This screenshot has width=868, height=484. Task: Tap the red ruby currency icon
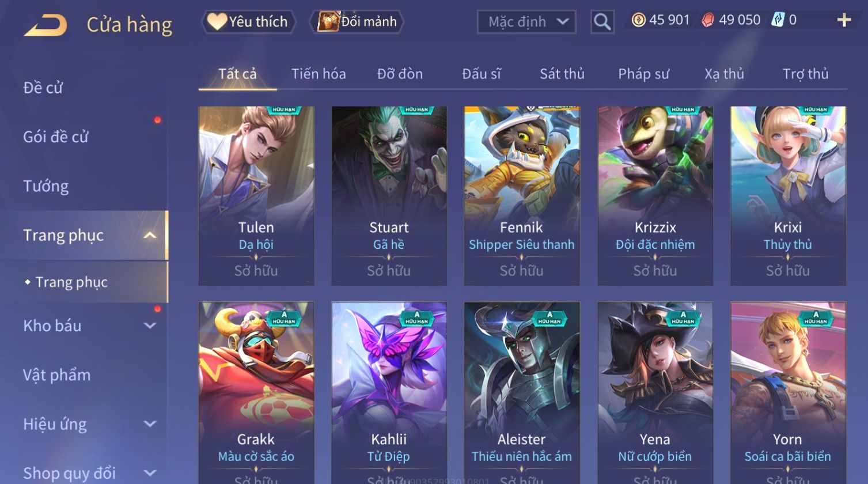(x=708, y=20)
